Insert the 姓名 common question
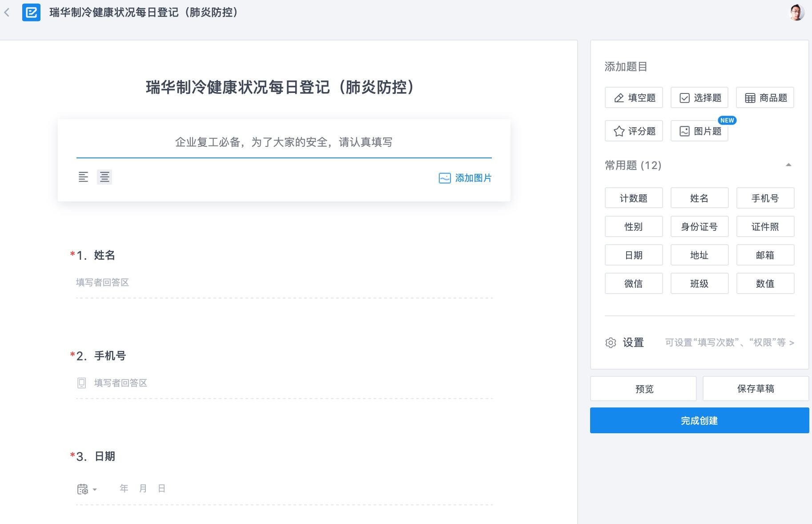This screenshot has height=524, width=812. pyautogui.click(x=699, y=198)
